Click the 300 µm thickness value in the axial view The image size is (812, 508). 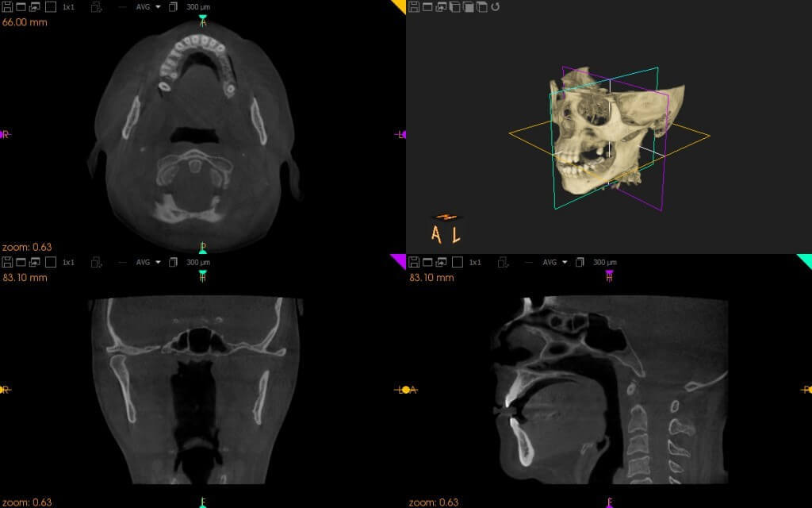click(197, 7)
